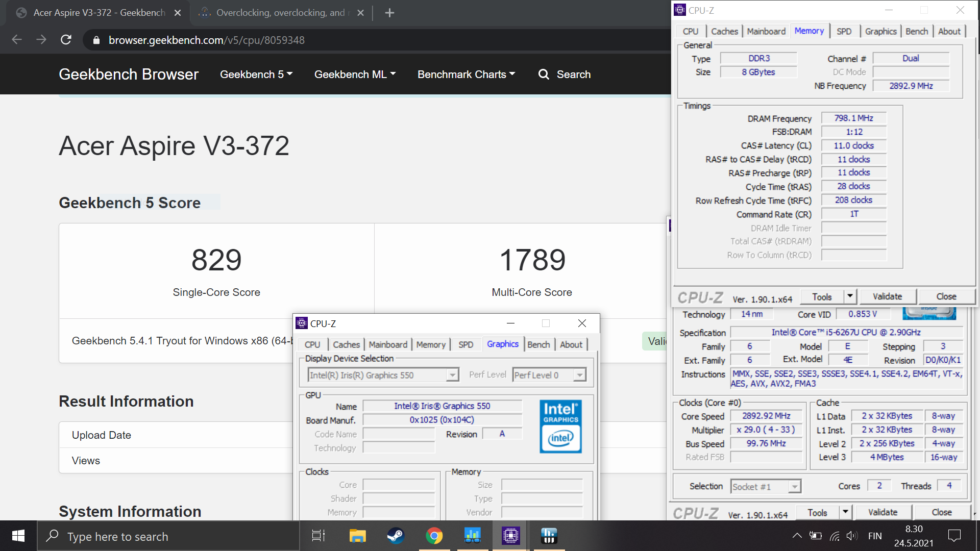The height and width of the screenshot is (551, 980).
Task: Click Validate in CPU-Z Memory window
Action: click(x=888, y=296)
